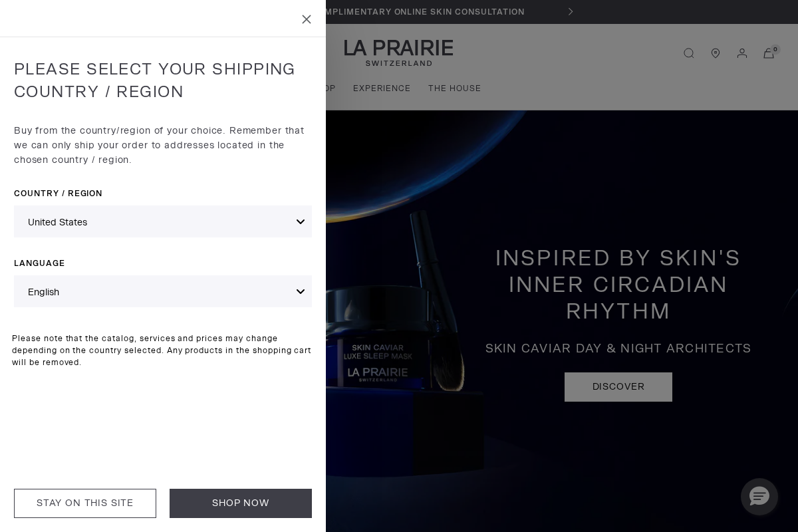
Task: Click DISCOVER under Skin Caviar Architects
Action: tap(618, 387)
